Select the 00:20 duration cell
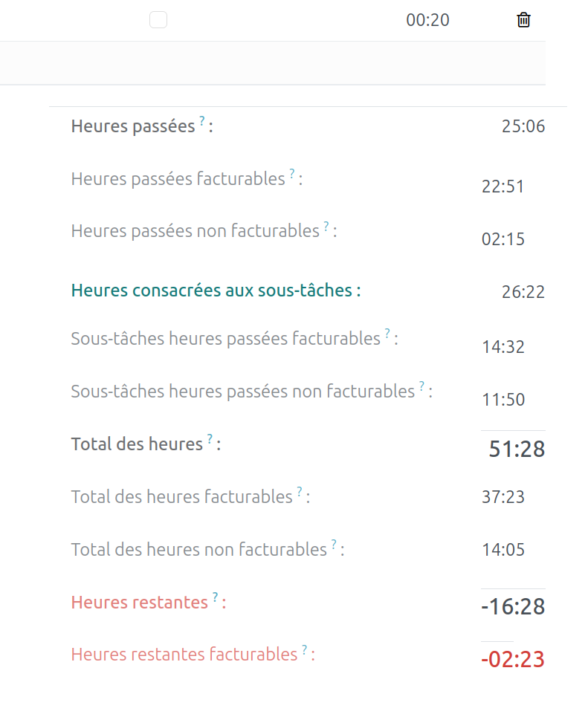The image size is (588, 714). click(427, 20)
